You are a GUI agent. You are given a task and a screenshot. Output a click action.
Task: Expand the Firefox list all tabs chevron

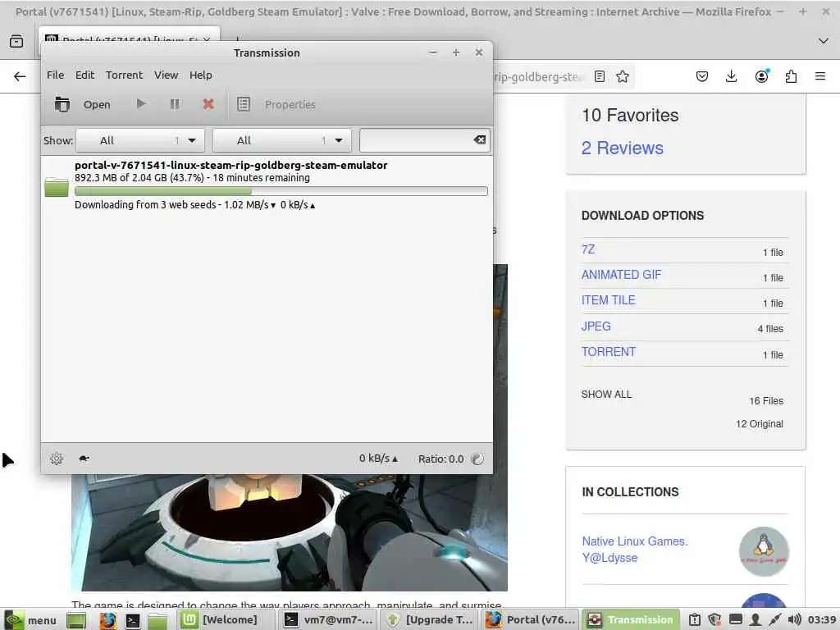point(824,41)
